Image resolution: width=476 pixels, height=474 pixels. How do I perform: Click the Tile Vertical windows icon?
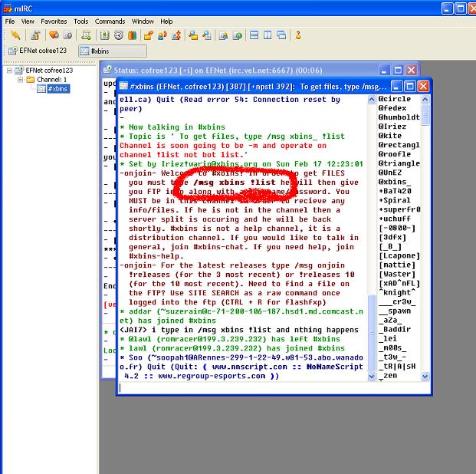(268, 35)
